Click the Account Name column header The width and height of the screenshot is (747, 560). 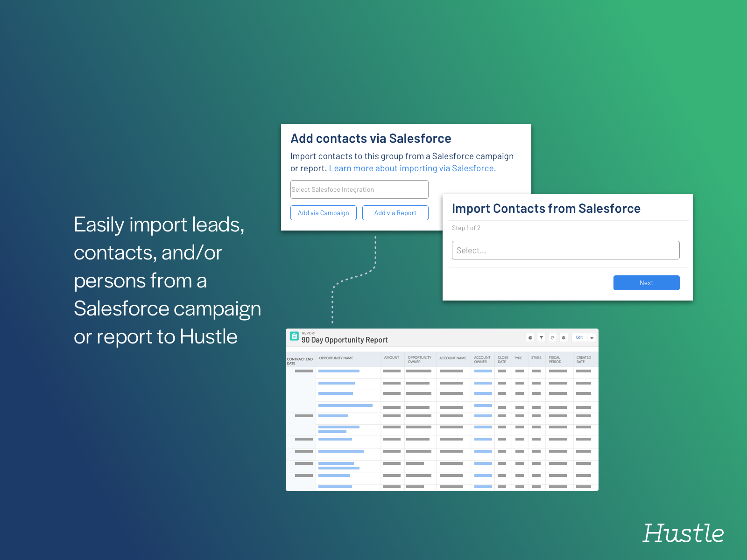[452, 358]
